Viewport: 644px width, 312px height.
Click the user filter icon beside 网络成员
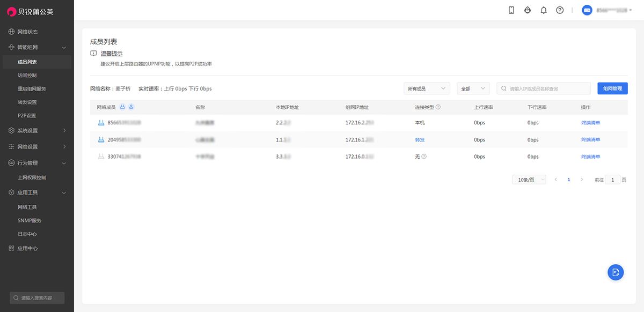point(131,107)
